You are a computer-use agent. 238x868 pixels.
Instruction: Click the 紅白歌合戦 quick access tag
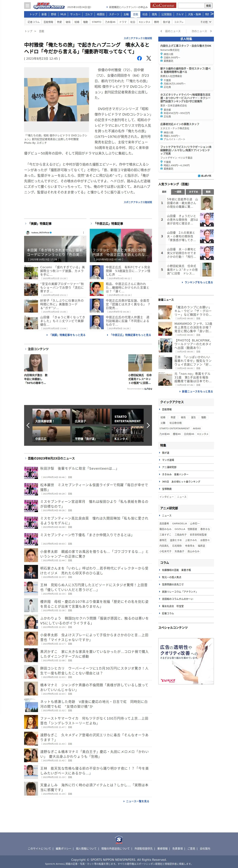pos(175,423)
